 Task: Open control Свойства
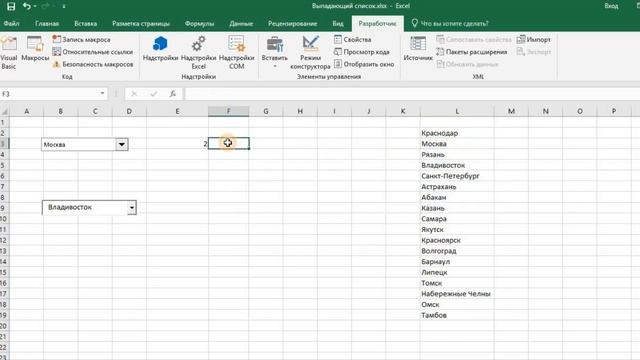coord(353,40)
